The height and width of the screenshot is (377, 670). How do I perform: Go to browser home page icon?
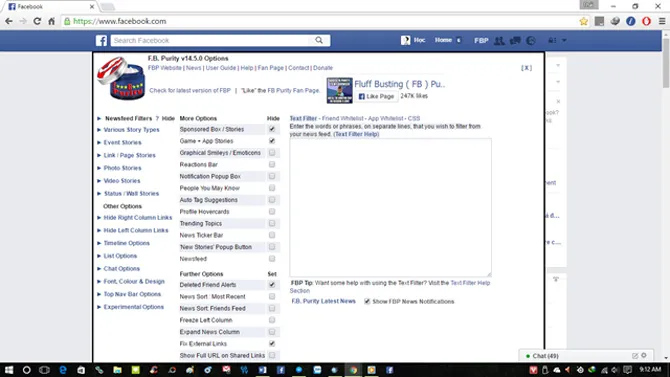(x=51, y=21)
